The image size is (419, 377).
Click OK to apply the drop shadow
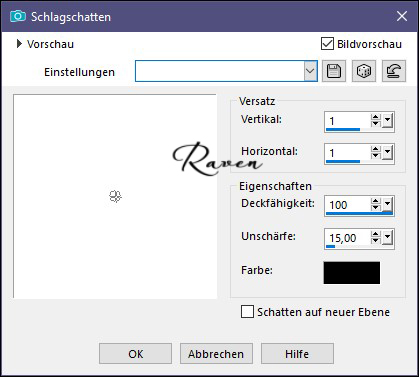(x=135, y=354)
